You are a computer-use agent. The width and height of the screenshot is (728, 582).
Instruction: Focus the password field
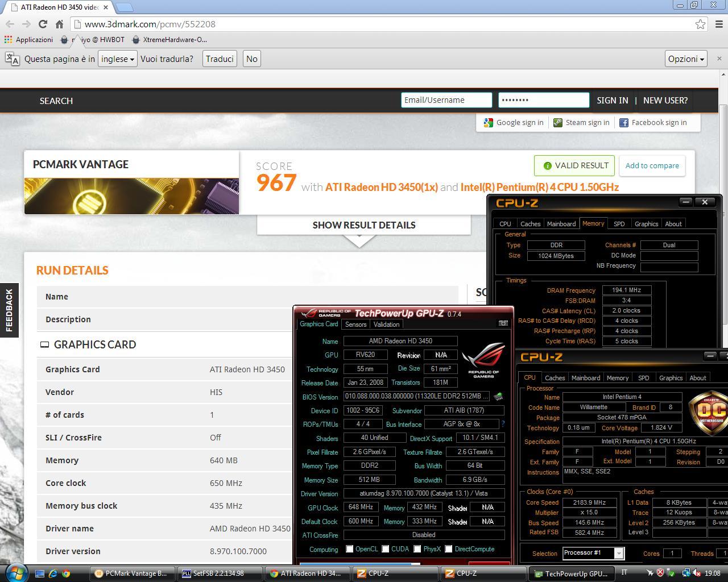pyautogui.click(x=544, y=100)
